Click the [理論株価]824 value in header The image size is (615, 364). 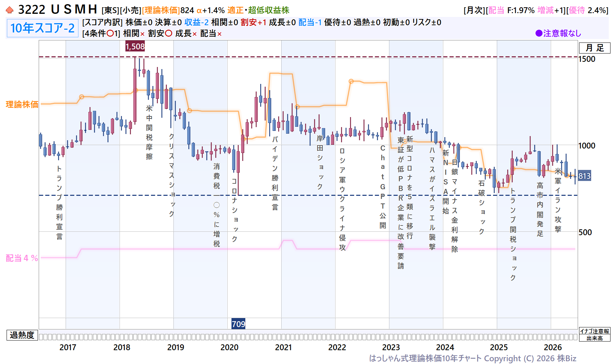168,10
